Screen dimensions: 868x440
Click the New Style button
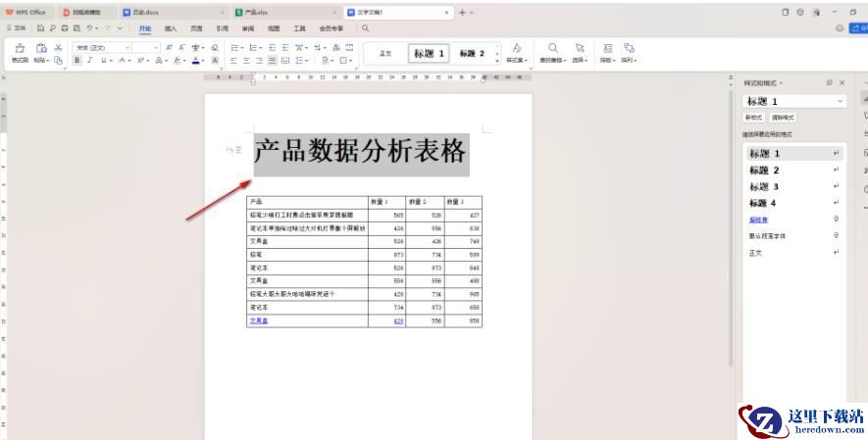click(x=754, y=117)
